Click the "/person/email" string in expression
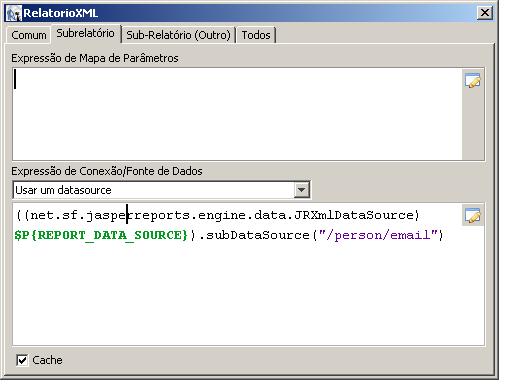This screenshot has width=512, height=384. tap(378, 235)
